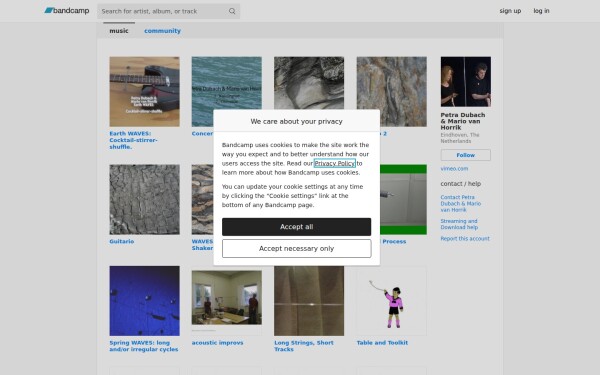Open acoustic improvs room photo cover
The height and width of the screenshot is (375, 600).
pyautogui.click(x=227, y=301)
